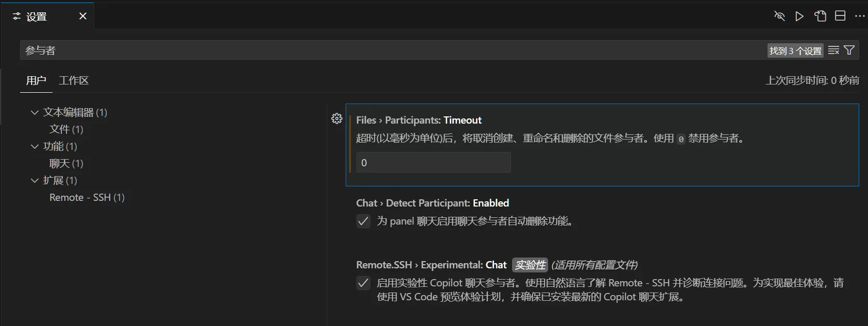Viewport: 868px width, 326px height.
Task: Collapse the 扩展 tree group
Action: coord(35,180)
